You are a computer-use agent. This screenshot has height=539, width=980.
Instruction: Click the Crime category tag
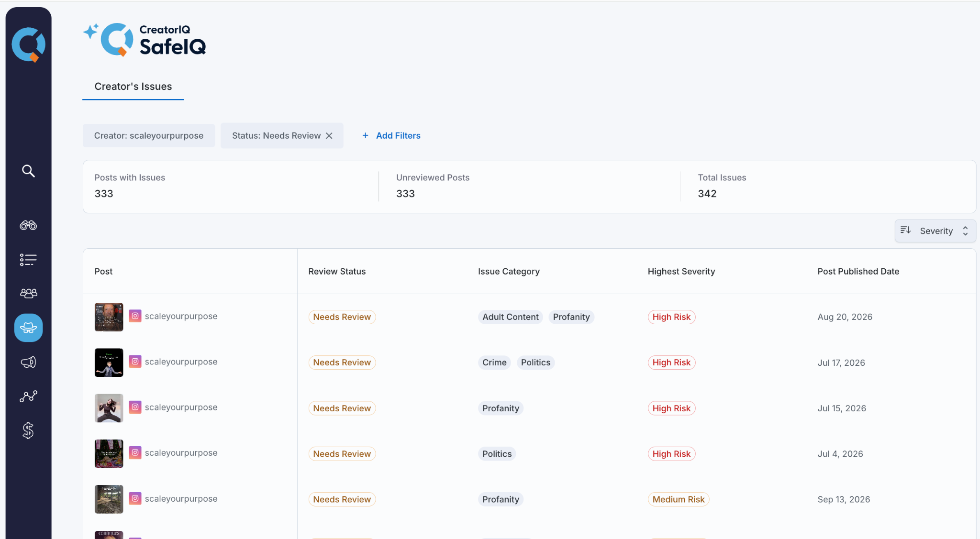494,363
